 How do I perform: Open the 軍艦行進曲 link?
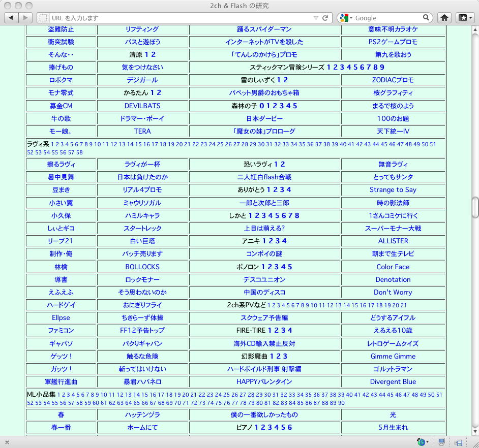61,382
